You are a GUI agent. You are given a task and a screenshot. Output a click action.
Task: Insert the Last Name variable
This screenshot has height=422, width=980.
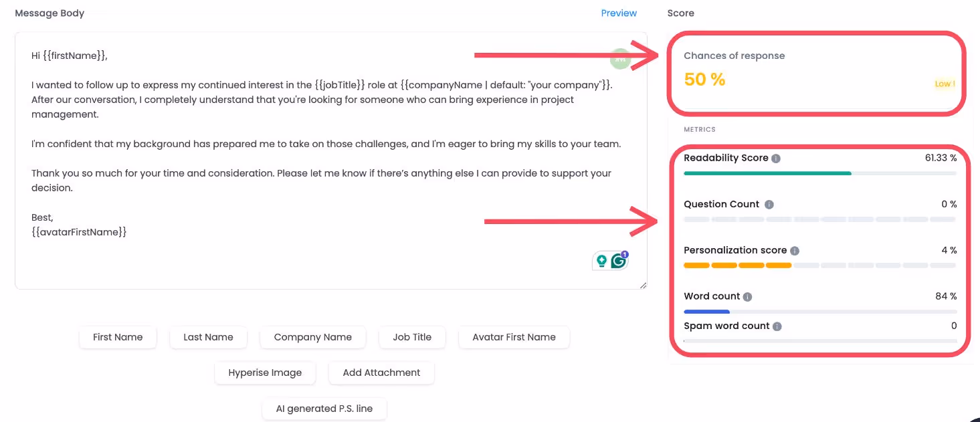pyautogui.click(x=208, y=337)
